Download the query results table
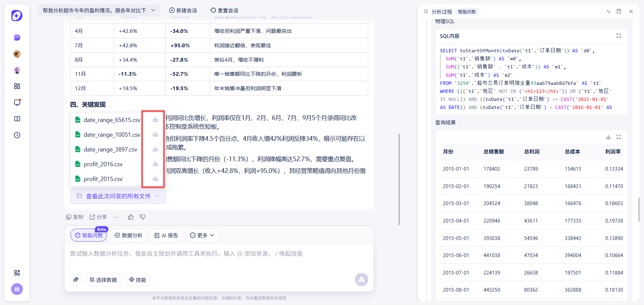 click(x=608, y=137)
